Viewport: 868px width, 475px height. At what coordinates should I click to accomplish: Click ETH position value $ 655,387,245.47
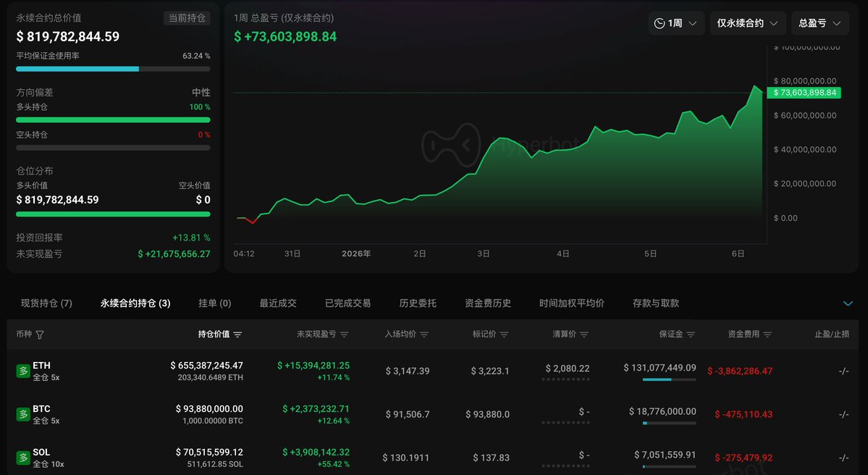tap(206, 366)
